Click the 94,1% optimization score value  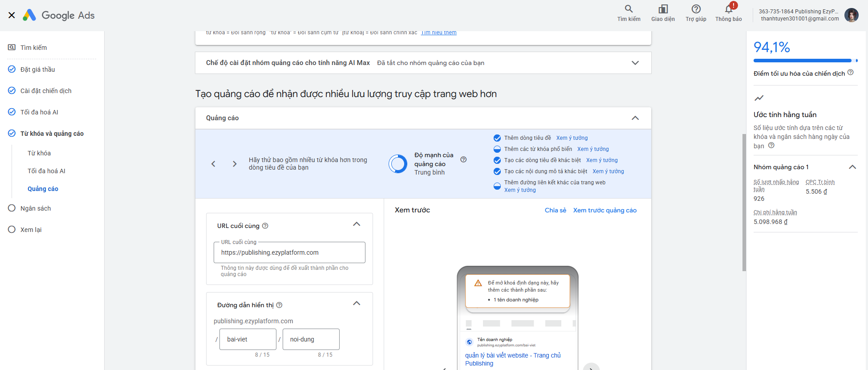772,47
